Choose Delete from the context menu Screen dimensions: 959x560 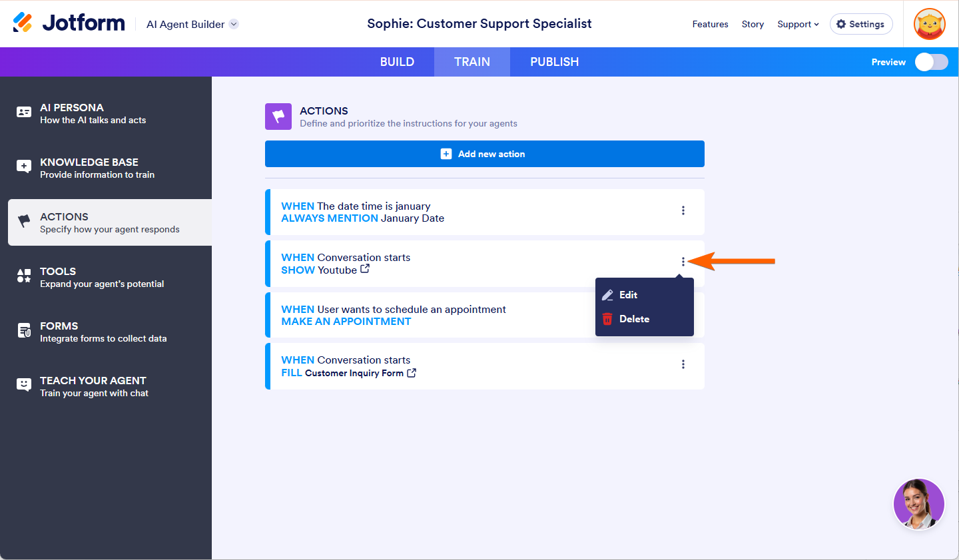point(633,319)
